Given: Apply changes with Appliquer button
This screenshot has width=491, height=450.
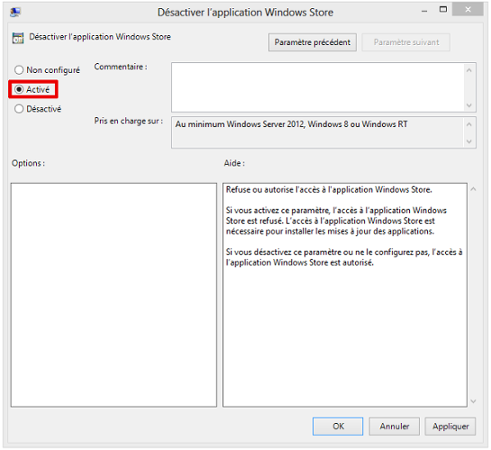Looking at the screenshot, I should (450, 426).
